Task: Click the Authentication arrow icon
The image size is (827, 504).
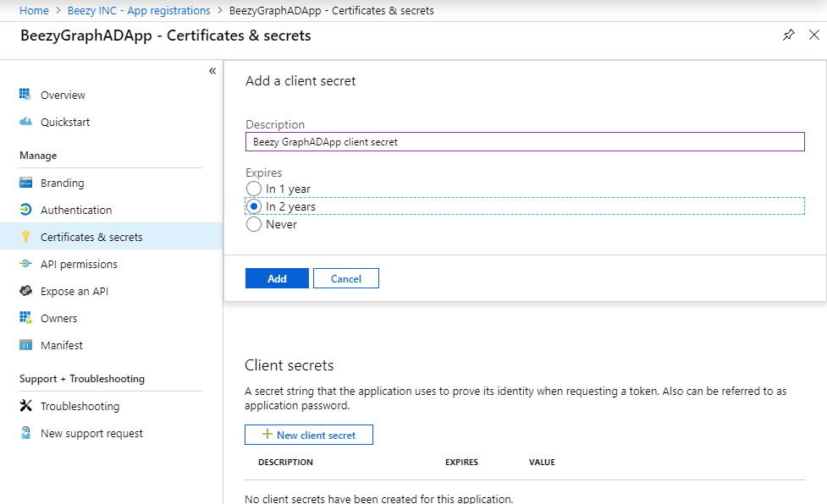Action: 25,210
